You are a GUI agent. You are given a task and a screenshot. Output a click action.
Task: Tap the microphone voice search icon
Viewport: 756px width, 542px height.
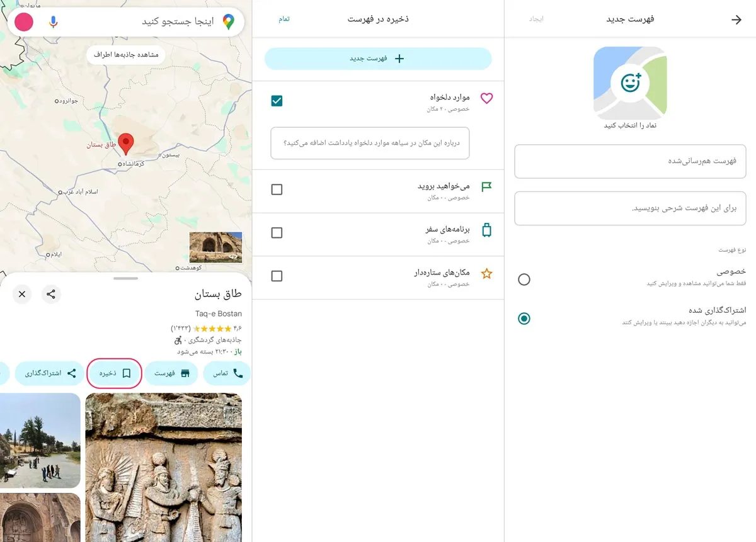54,22
